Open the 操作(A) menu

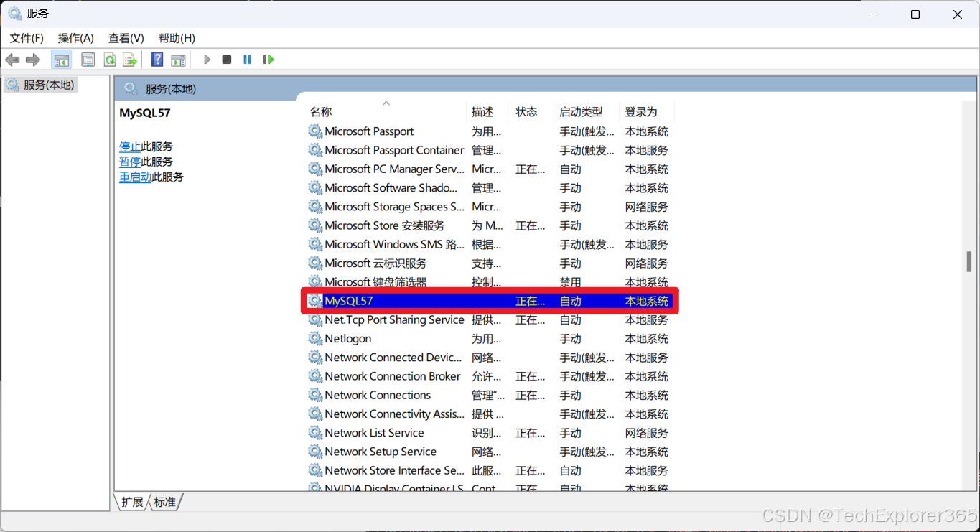[x=76, y=38]
